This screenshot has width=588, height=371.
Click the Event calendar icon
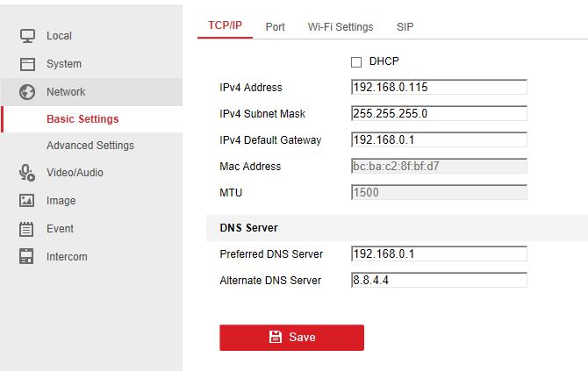coord(27,229)
